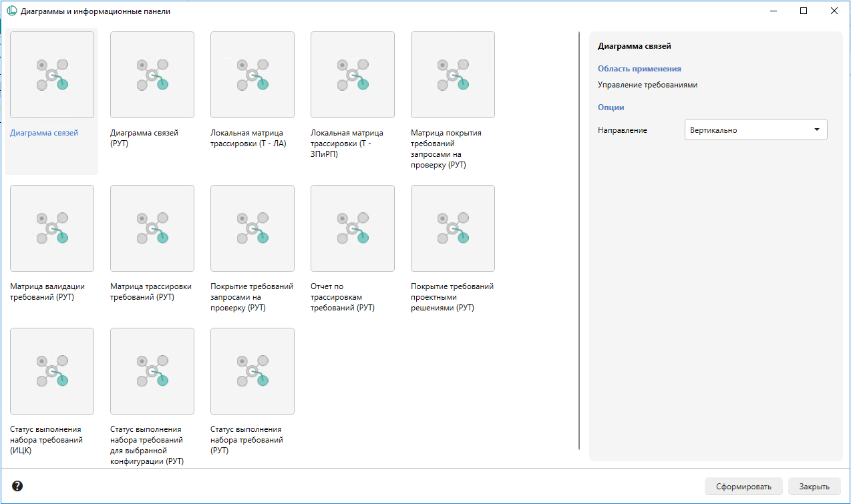Pick Покрытие требований запросами на проверку icon
This screenshot has height=504, width=851.
[x=252, y=228]
